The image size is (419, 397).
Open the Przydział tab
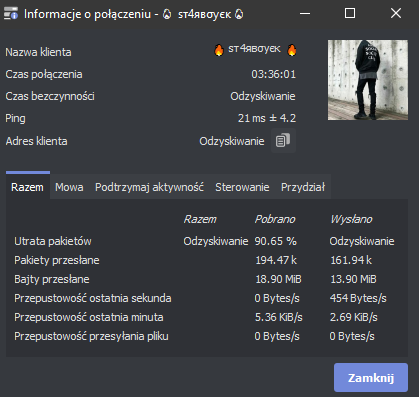[303, 187]
